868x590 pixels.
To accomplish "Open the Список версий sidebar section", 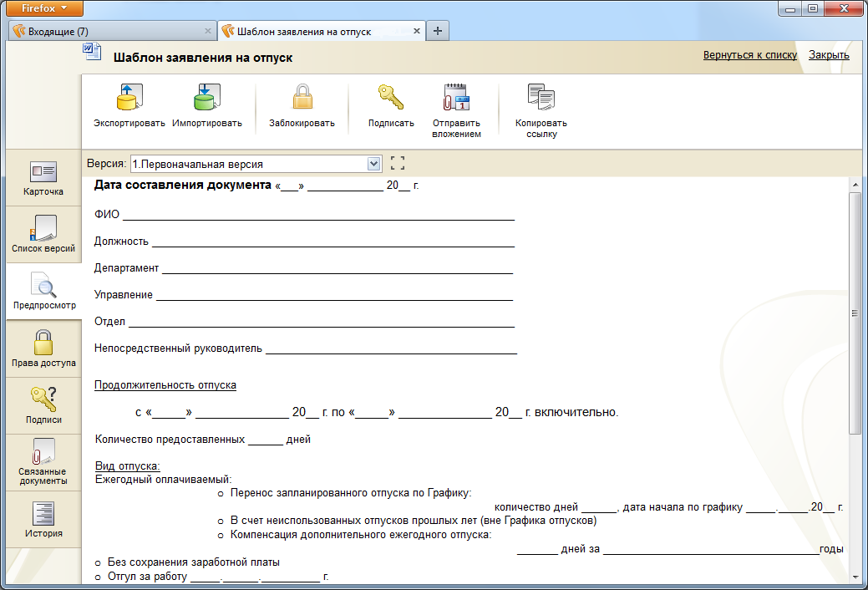I will click(x=43, y=234).
